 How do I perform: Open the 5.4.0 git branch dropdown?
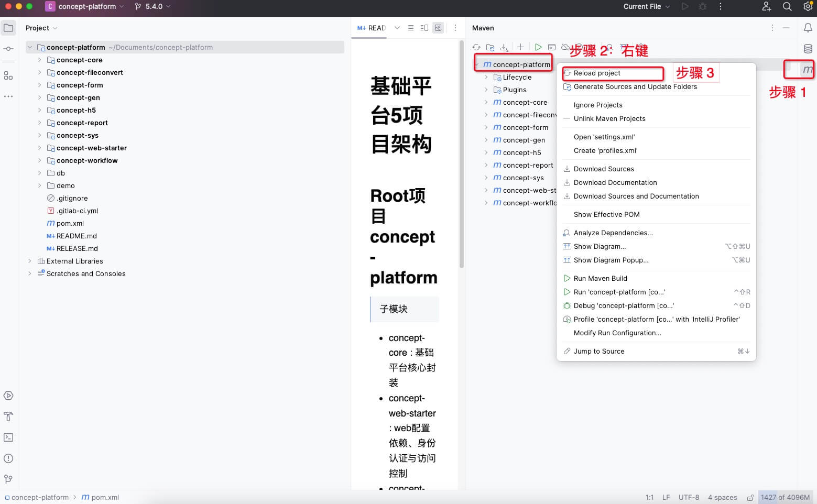152,6
